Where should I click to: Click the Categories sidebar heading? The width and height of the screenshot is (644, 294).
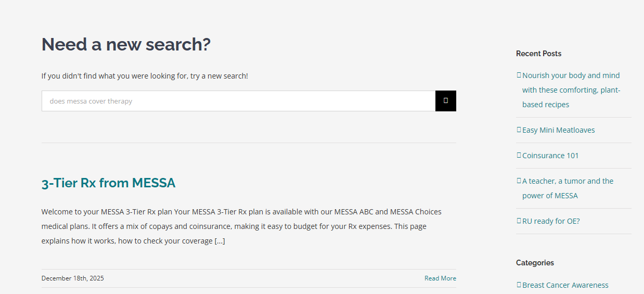535,263
